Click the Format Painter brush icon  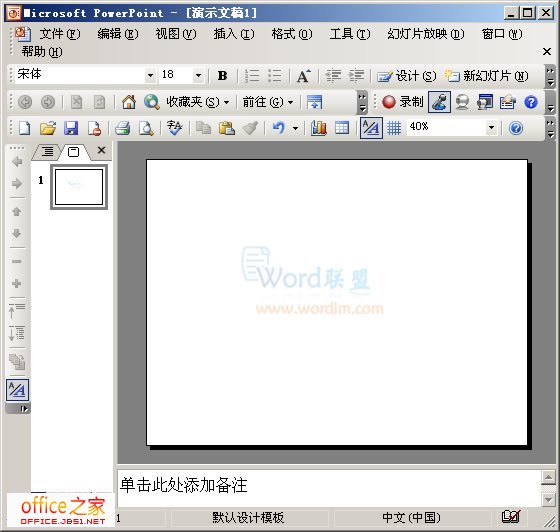[x=250, y=128]
